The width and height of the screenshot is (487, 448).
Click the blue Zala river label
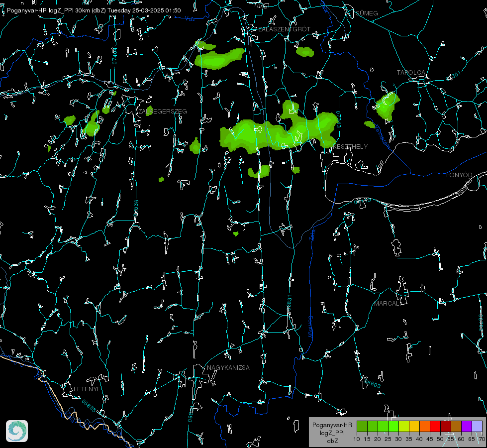coord(312,234)
